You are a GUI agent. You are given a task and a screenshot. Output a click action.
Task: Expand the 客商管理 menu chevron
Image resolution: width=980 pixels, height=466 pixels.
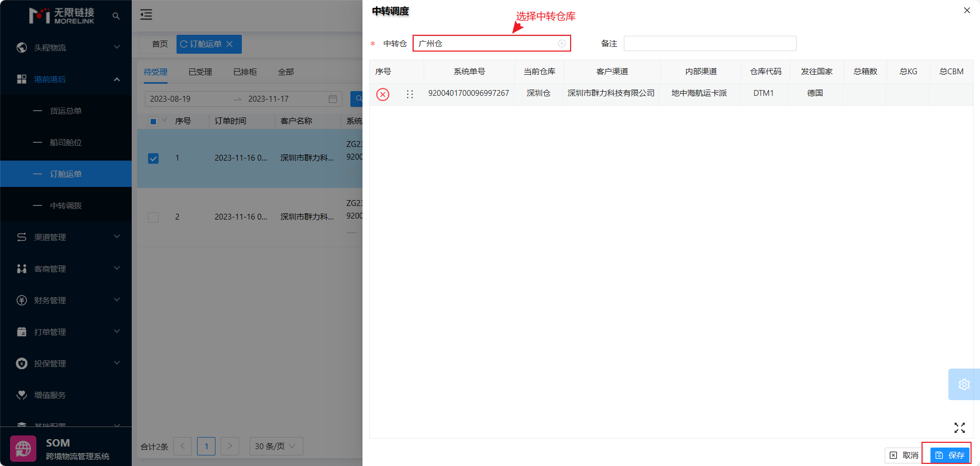click(117, 268)
